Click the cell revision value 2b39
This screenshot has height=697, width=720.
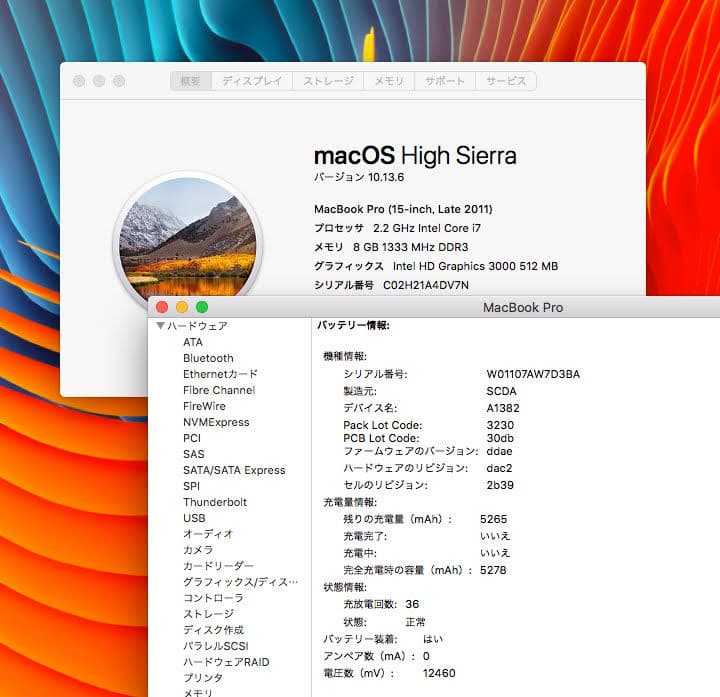500,485
